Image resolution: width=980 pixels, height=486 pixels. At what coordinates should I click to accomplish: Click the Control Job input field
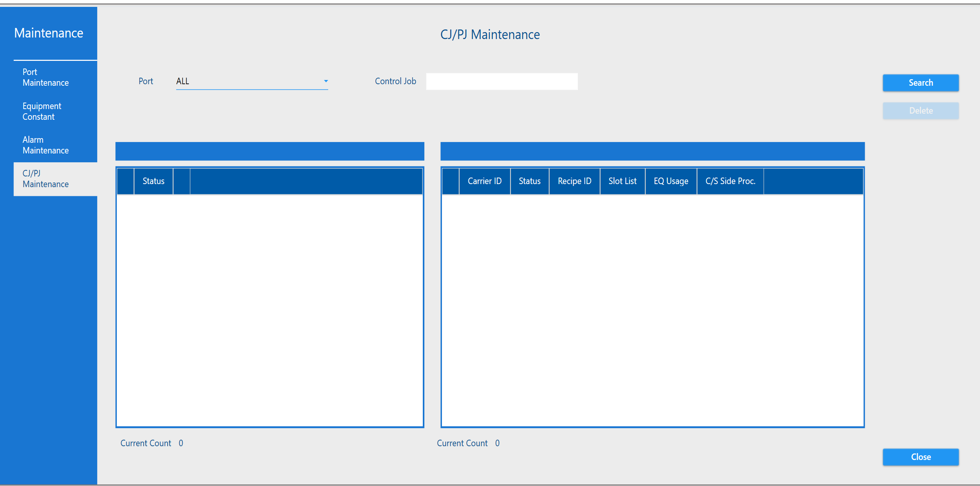(x=502, y=82)
